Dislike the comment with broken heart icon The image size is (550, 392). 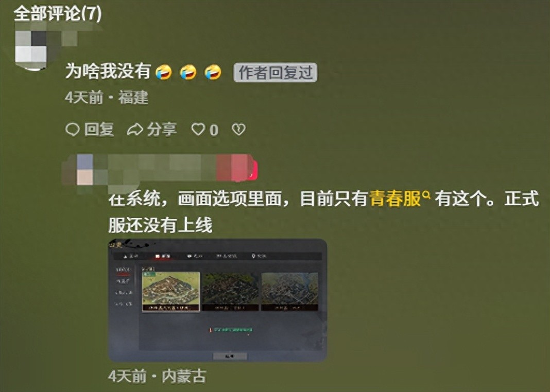[238, 129]
